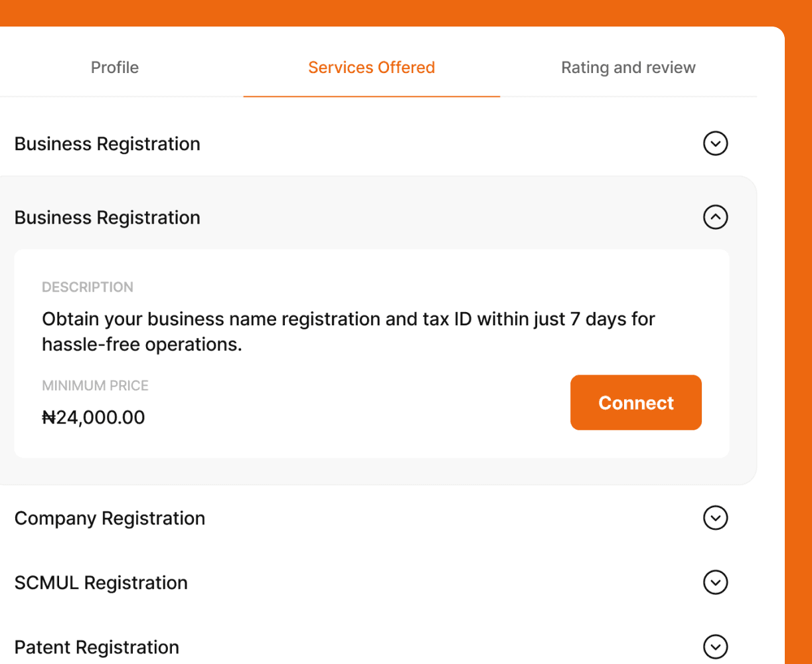
Task: Click the upward chevron on expanded Business Registration
Action: tap(715, 217)
